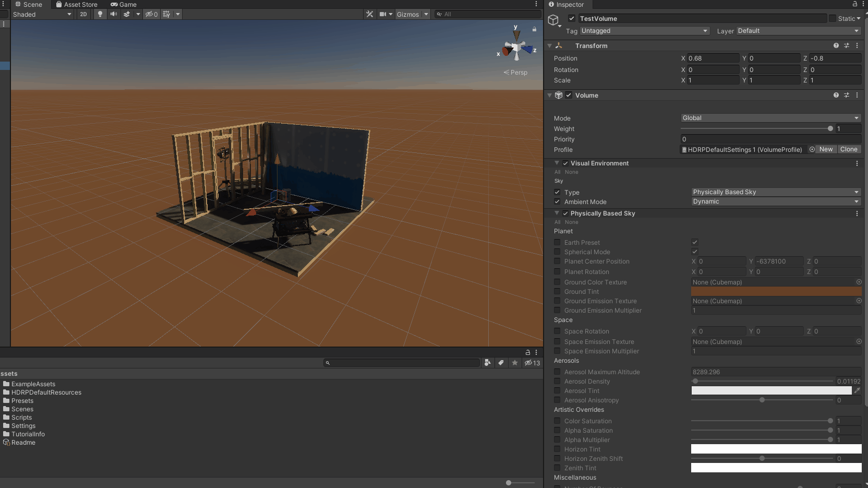Select the Inspector tab
868x488 pixels.
point(566,4)
